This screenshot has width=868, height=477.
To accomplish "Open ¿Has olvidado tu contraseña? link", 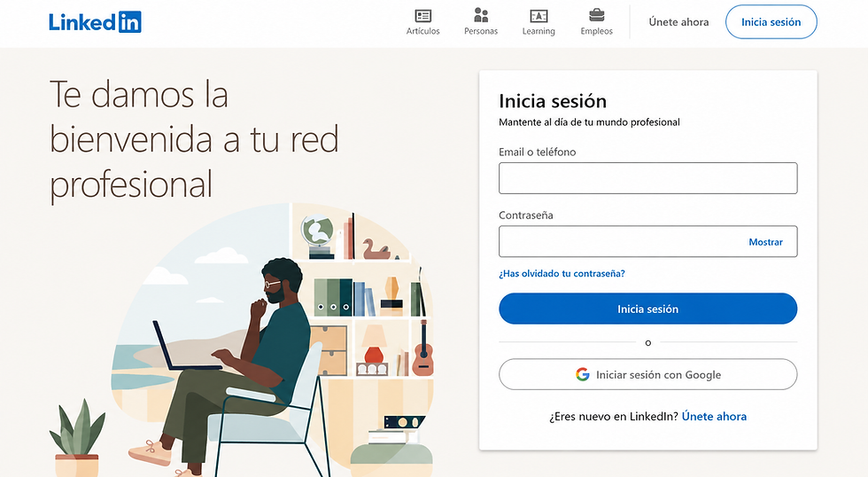I will 562,274.
